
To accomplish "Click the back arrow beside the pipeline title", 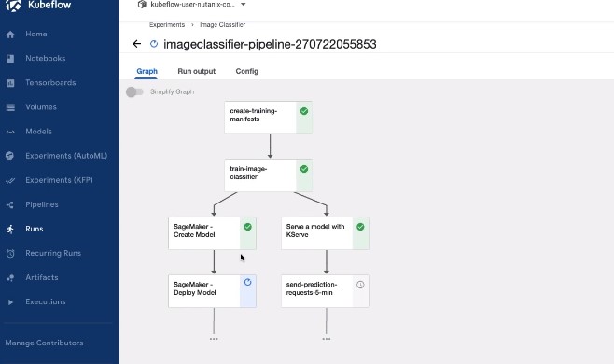I will tap(136, 44).
